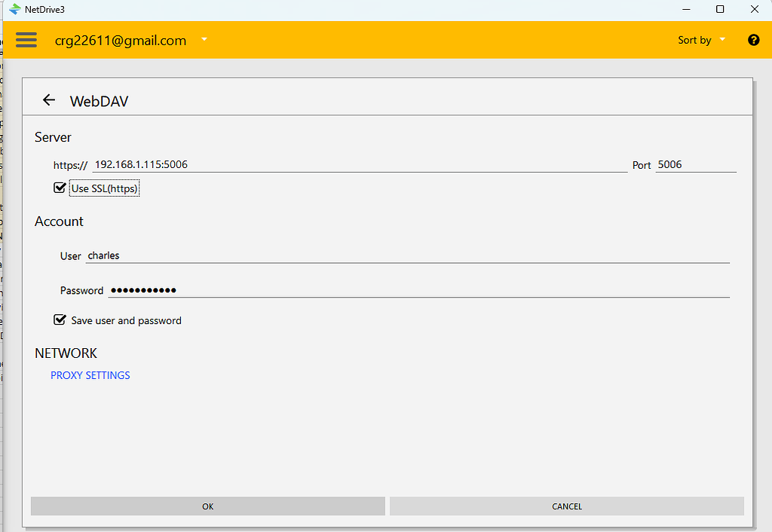Click the back arrow to exit WebDAV settings
The width and height of the screenshot is (772, 532).
pyautogui.click(x=49, y=99)
